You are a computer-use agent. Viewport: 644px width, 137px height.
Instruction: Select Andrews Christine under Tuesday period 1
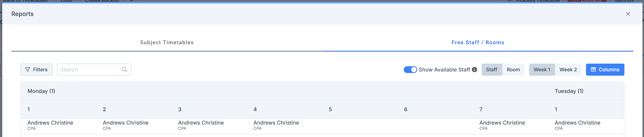577,123
